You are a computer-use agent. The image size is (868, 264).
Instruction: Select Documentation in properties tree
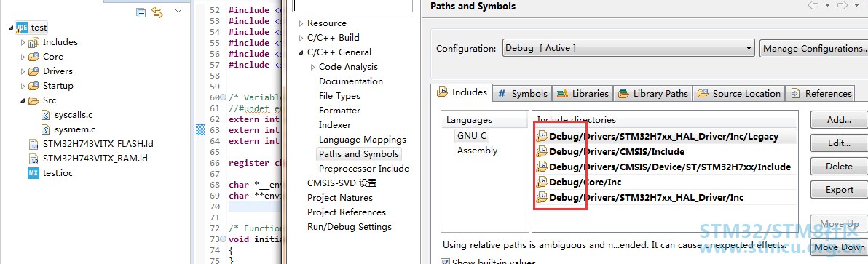(350, 81)
